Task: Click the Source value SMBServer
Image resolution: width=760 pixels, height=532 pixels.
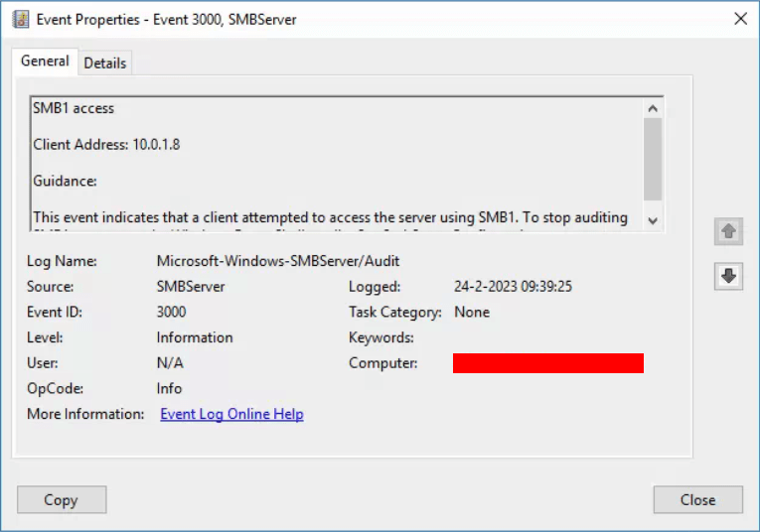Action: tap(191, 287)
